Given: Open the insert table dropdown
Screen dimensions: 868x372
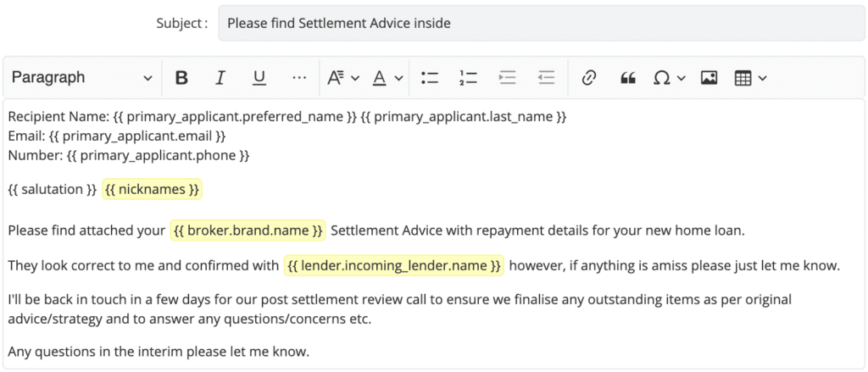Looking at the screenshot, I should (750, 78).
